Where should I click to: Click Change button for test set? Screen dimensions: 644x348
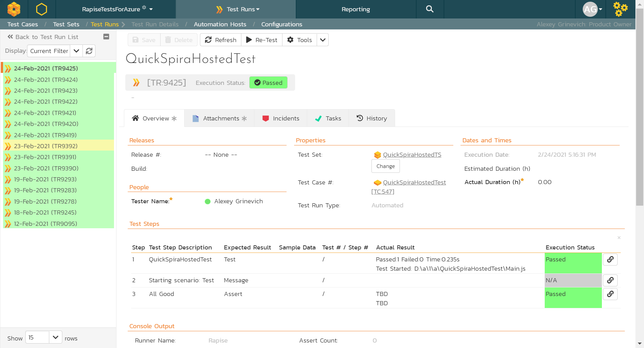tap(386, 166)
